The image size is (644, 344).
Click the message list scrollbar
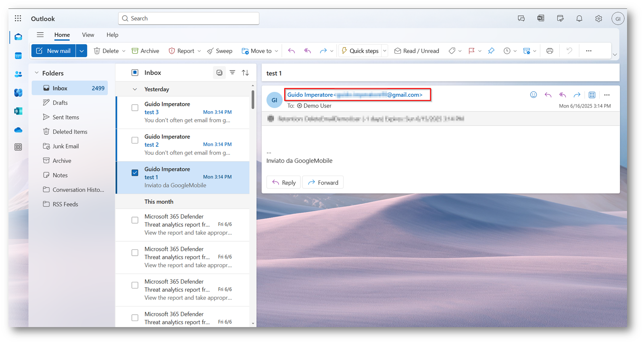tap(253, 99)
